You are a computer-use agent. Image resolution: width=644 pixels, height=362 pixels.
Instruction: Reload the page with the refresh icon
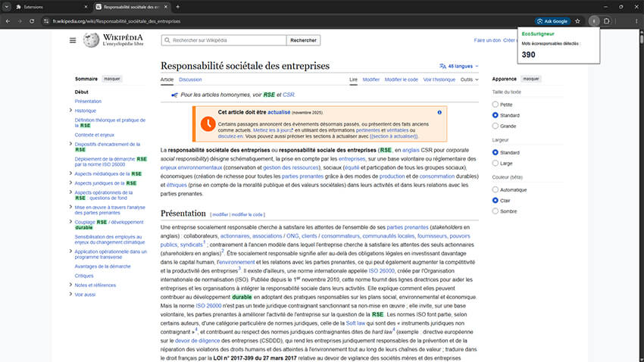(x=32, y=21)
